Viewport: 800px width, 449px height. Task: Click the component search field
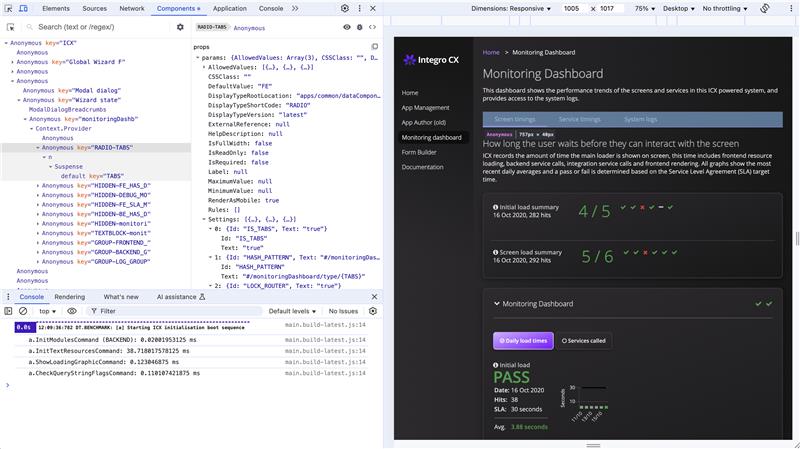(x=100, y=27)
